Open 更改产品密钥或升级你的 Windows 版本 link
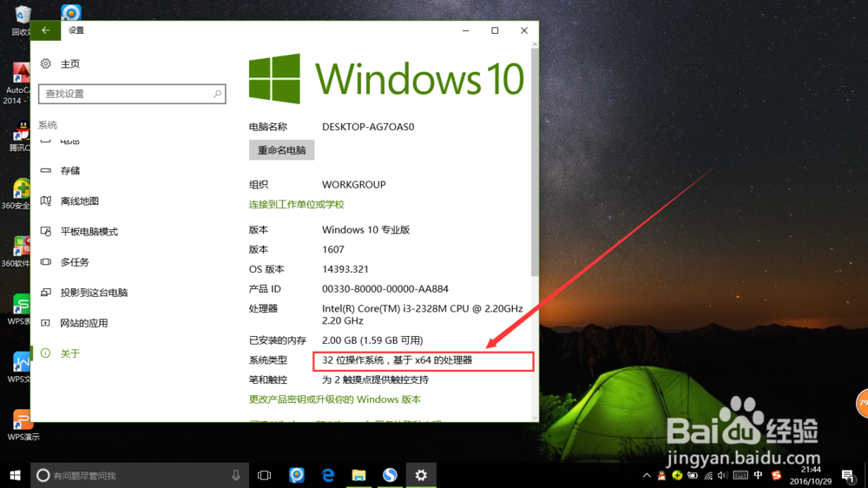 [335, 399]
